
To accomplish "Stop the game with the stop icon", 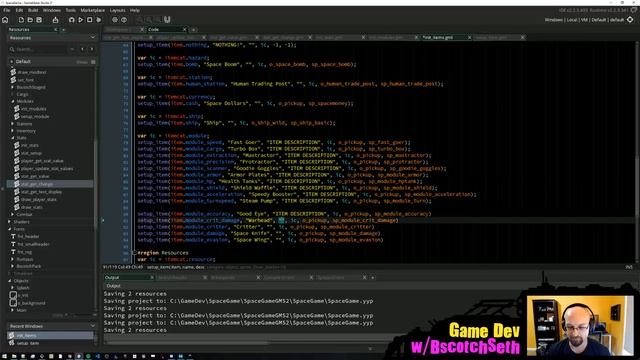I will pyautogui.click(x=90, y=20).
